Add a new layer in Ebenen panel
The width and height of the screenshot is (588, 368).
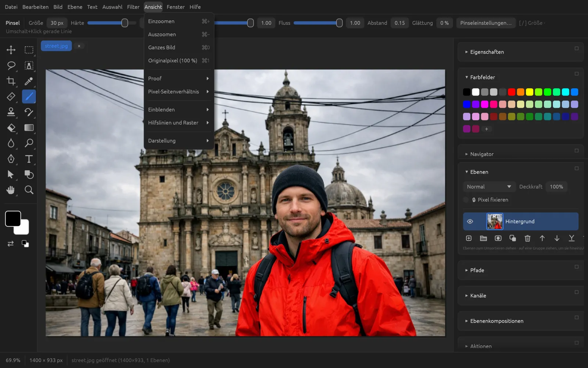(469, 238)
